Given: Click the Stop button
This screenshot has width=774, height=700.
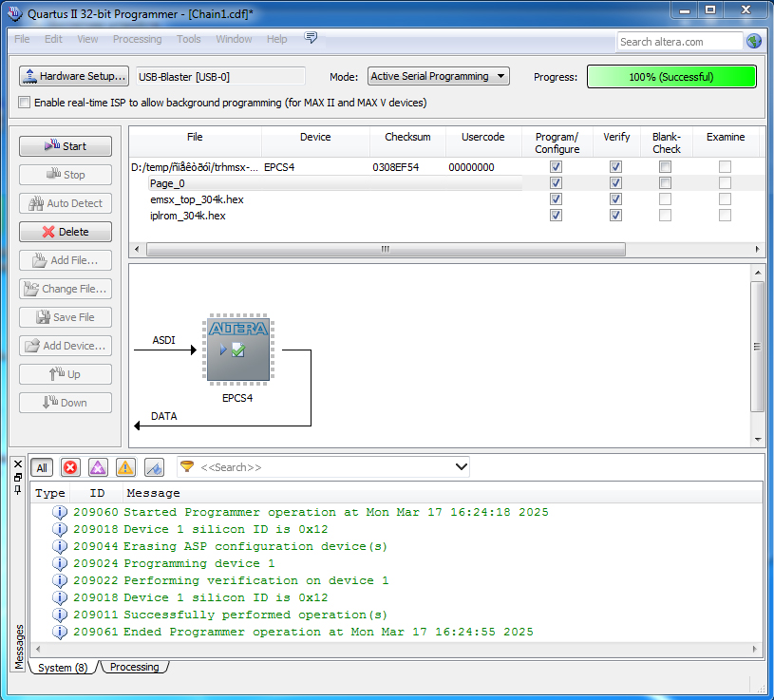Looking at the screenshot, I should point(66,175).
